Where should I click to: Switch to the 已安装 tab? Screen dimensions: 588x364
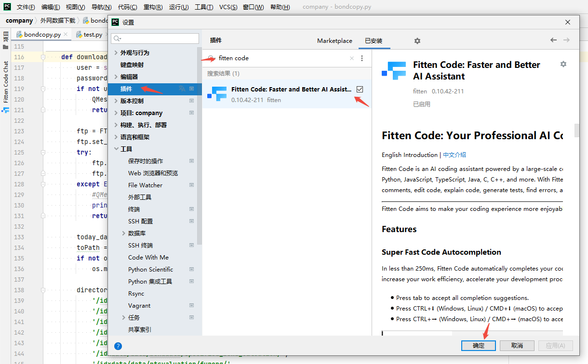click(374, 41)
